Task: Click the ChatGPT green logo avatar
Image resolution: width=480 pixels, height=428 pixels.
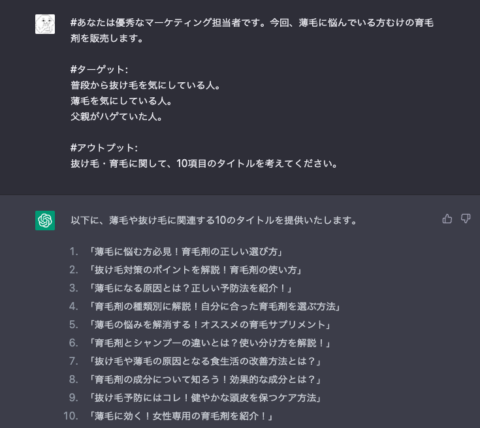Action: [45, 220]
